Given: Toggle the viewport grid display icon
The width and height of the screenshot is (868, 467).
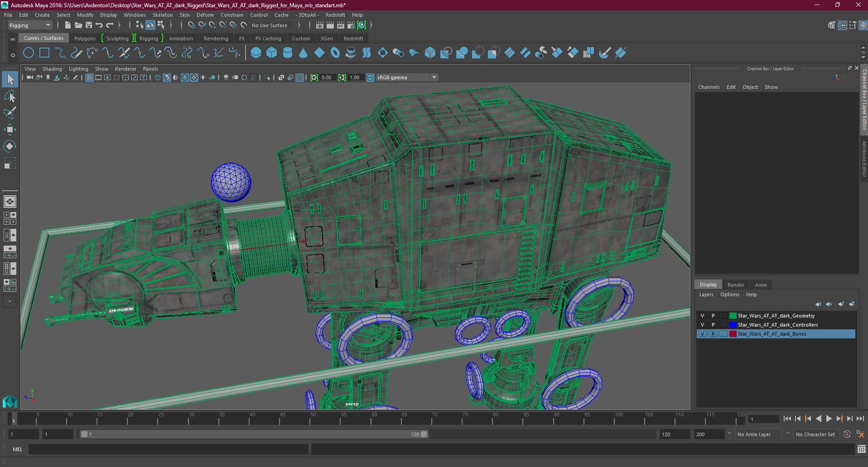Looking at the screenshot, I should tap(89, 77).
